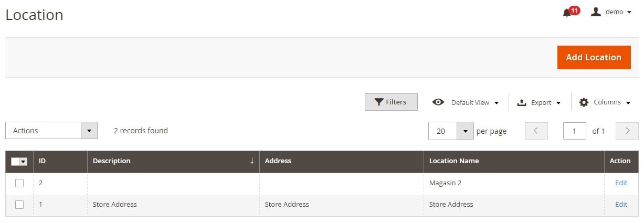Screen dimensions: 644x223
Task: Expand the header mass-select dropdown arrow
Action: [x=23, y=162]
